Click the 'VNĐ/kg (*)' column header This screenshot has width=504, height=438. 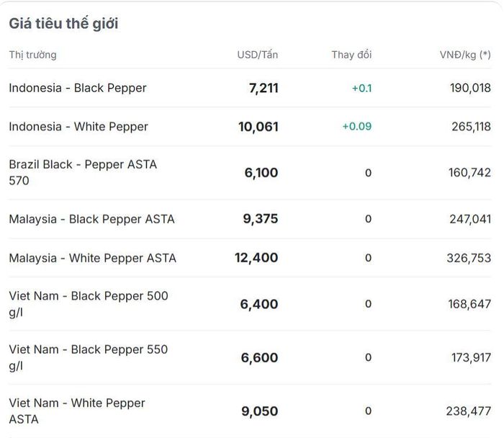465,55
